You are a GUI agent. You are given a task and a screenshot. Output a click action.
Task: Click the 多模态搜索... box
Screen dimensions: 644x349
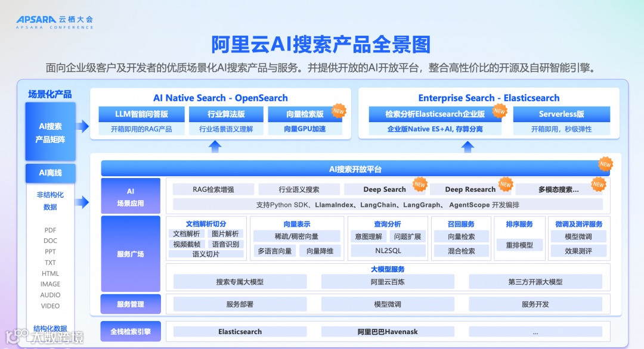559,189
